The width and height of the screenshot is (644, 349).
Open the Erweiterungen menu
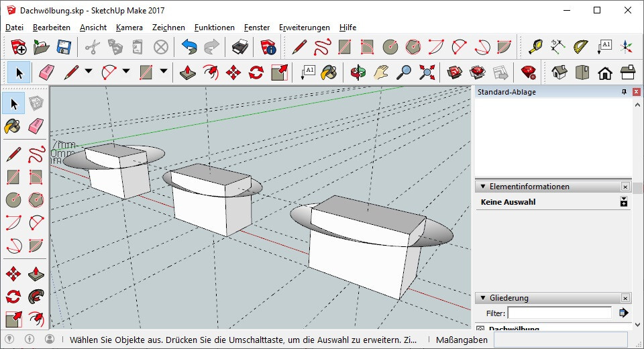click(x=305, y=28)
